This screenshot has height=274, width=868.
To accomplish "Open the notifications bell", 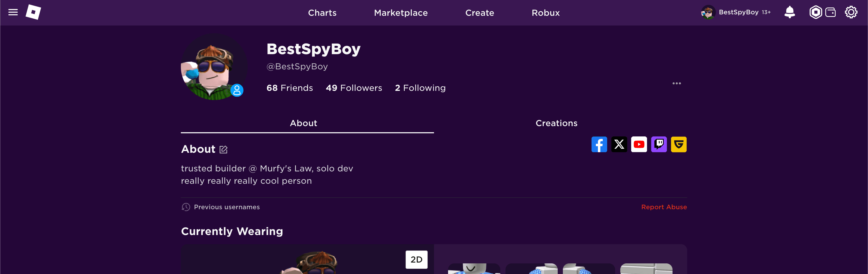I will click(789, 12).
